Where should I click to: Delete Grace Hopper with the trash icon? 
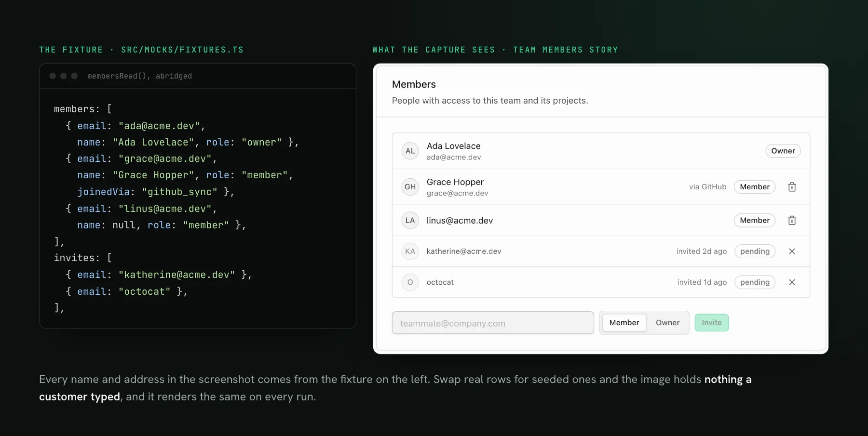click(x=792, y=187)
